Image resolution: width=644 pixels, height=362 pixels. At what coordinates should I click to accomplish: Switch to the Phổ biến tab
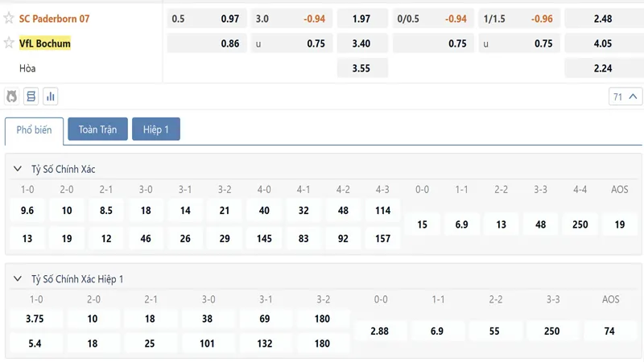click(x=34, y=130)
